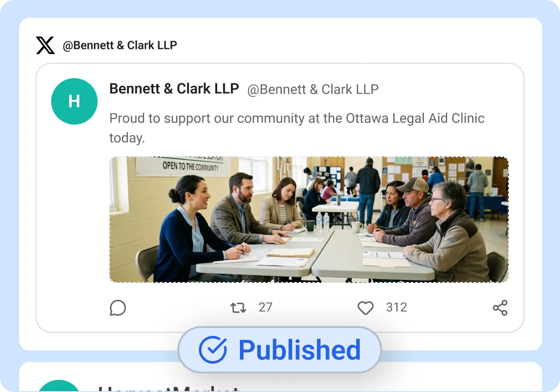Click the checkmark icon in the Published badge
The image size is (560, 392).
pyautogui.click(x=213, y=350)
